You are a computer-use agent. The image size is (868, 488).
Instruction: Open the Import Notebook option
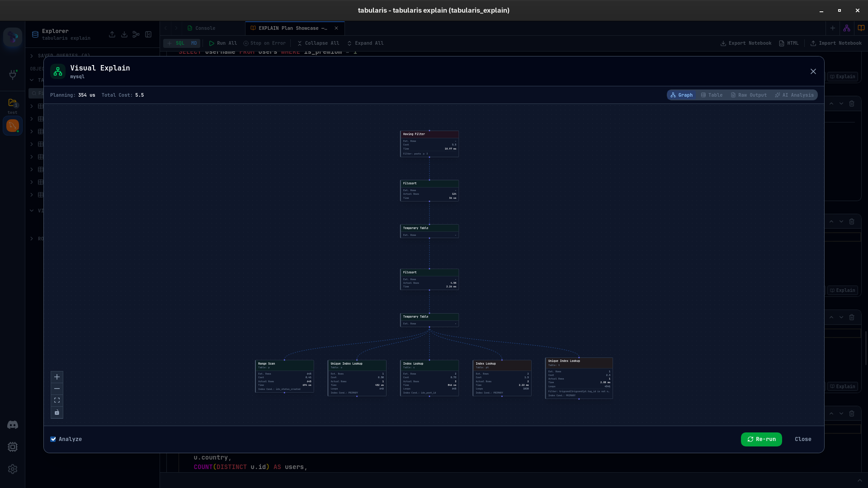[x=835, y=43]
